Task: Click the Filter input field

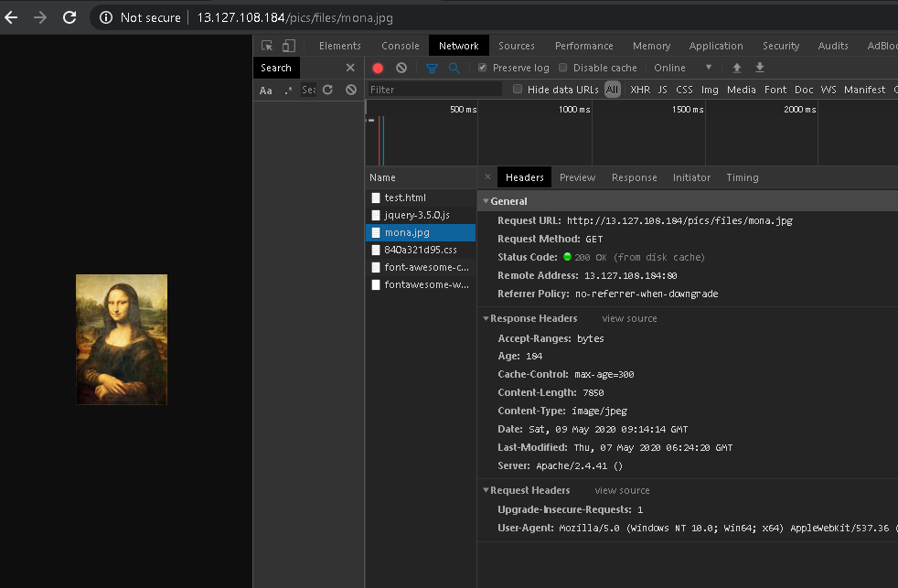Action: [x=434, y=90]
